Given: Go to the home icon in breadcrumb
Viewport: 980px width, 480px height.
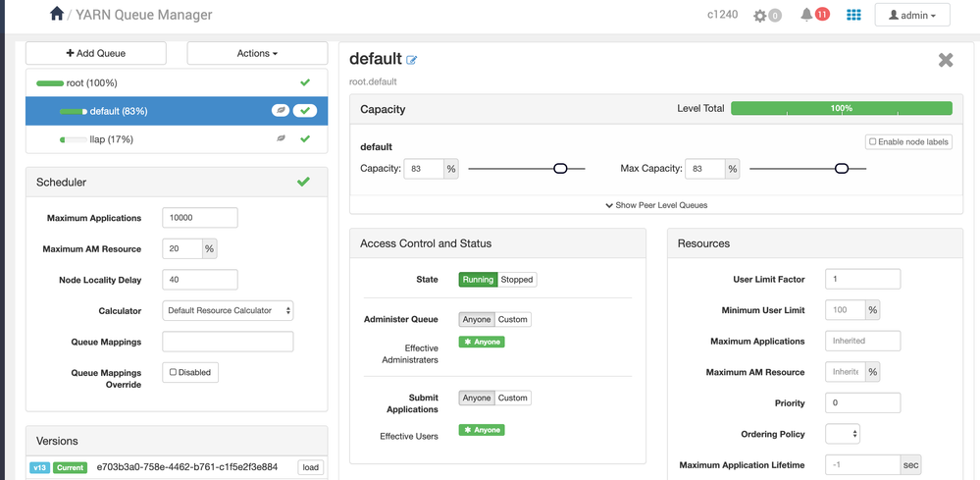Looking at the screenshot, I should pos(57,14).
